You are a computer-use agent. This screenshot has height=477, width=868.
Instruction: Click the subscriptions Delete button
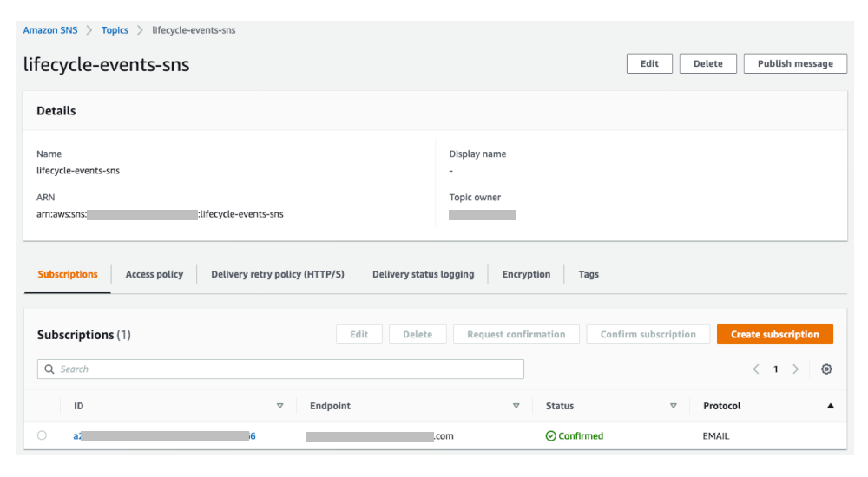pyautogui.click(x=418, y=334)
